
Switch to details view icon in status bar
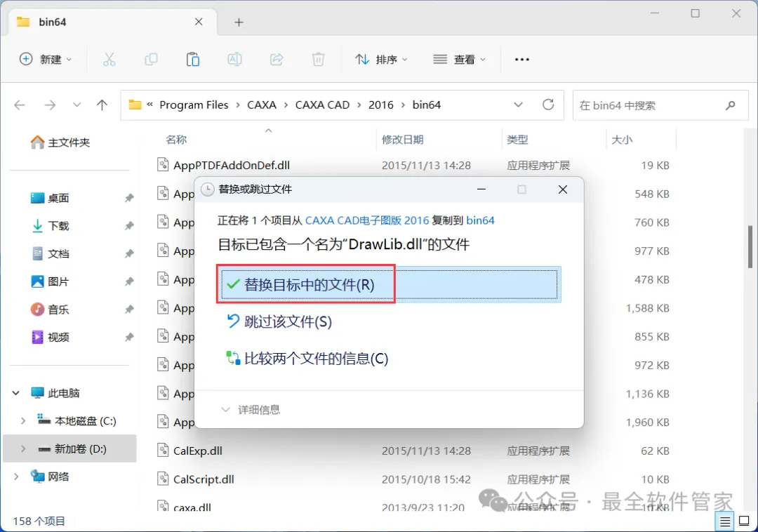point(725,521)
